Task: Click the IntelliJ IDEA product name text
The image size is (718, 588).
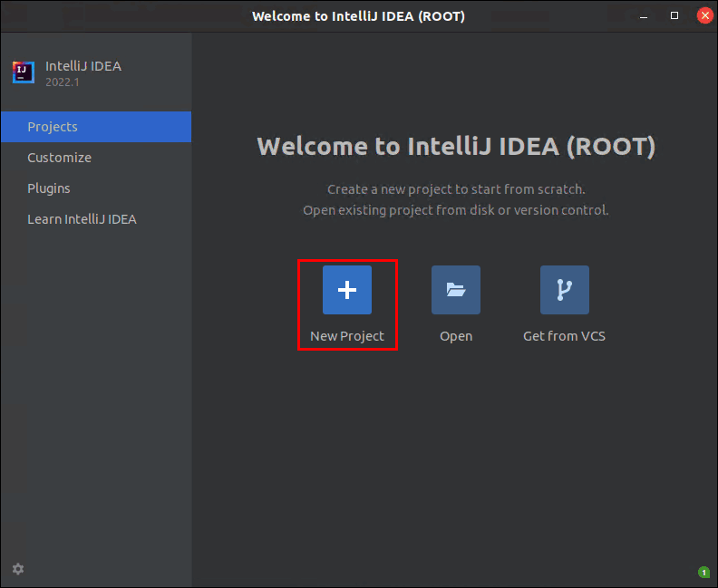Action: click(x=83, y=66)
